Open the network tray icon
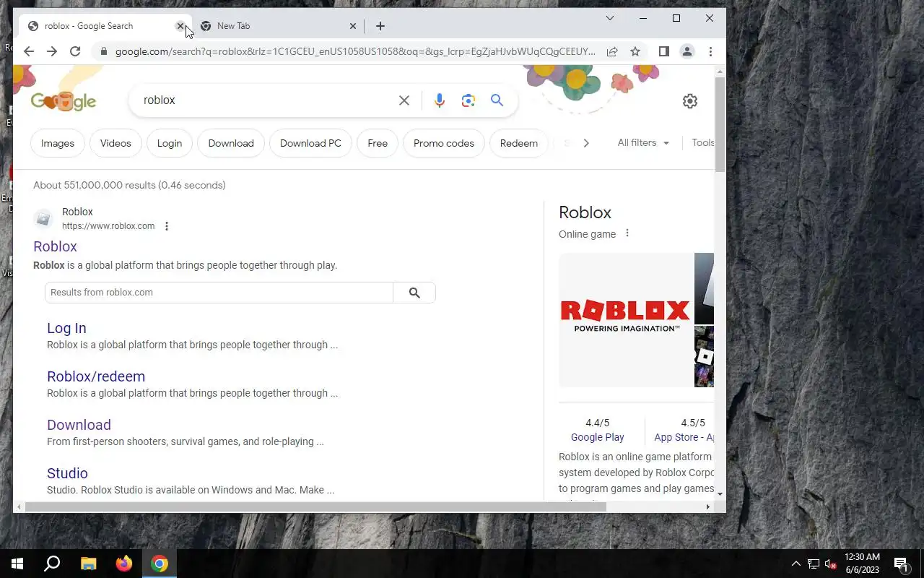This screenshot has width=924, height=578. [814, 564]
